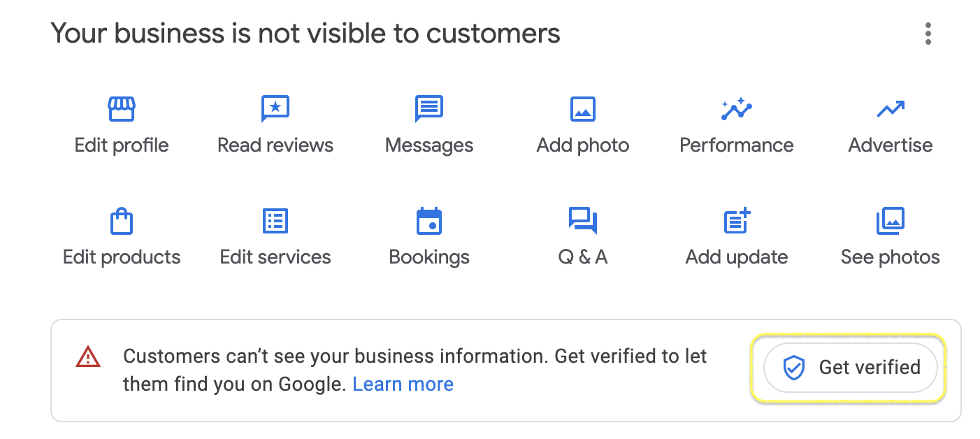Click the "Your business is not visible" heading
This screenshot has width=980, height=439.
pos(305,34)
